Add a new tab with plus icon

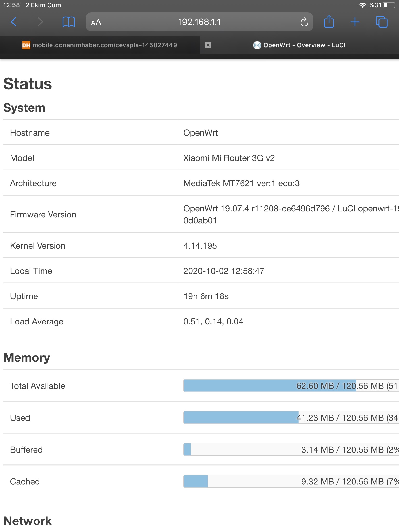click(x=355, y=22)
